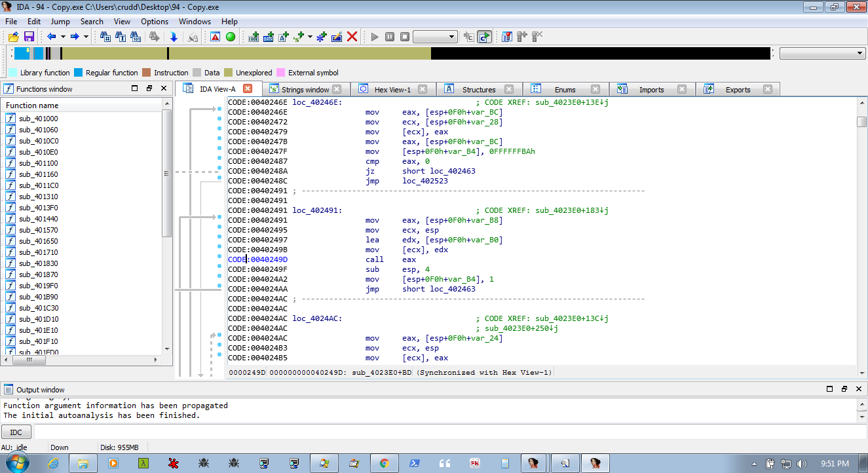Open the Jump menu

point(60,22)
